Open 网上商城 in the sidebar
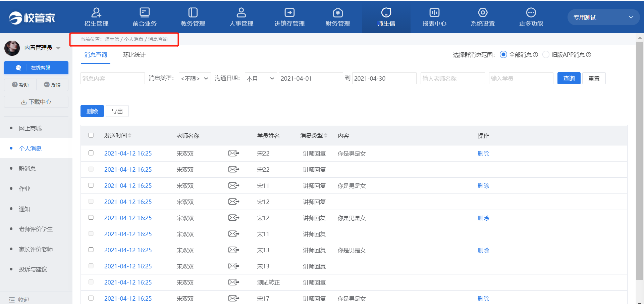The image size is (644, 304). (x=30, y=128)
